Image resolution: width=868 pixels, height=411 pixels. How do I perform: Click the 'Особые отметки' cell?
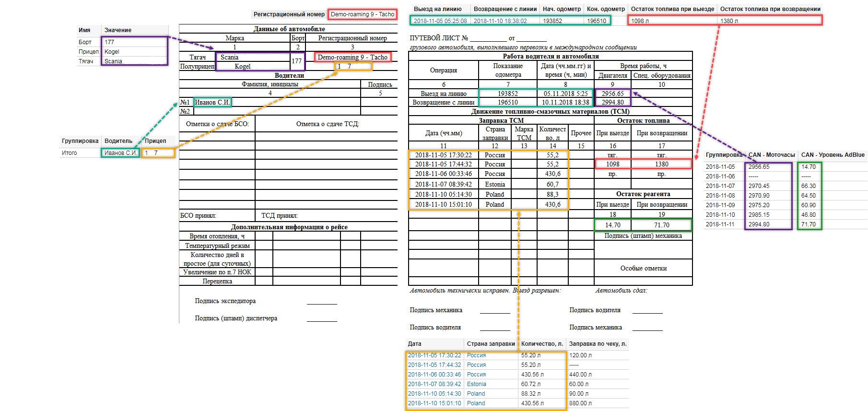[x=644, y=268]
